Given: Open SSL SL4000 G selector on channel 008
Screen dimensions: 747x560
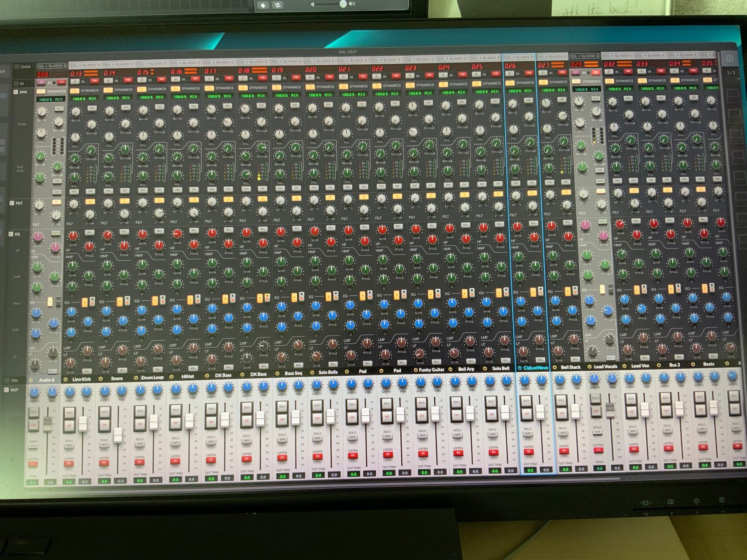Looking at the screenshot, I should pyautogui.click(x=51, y=66).
